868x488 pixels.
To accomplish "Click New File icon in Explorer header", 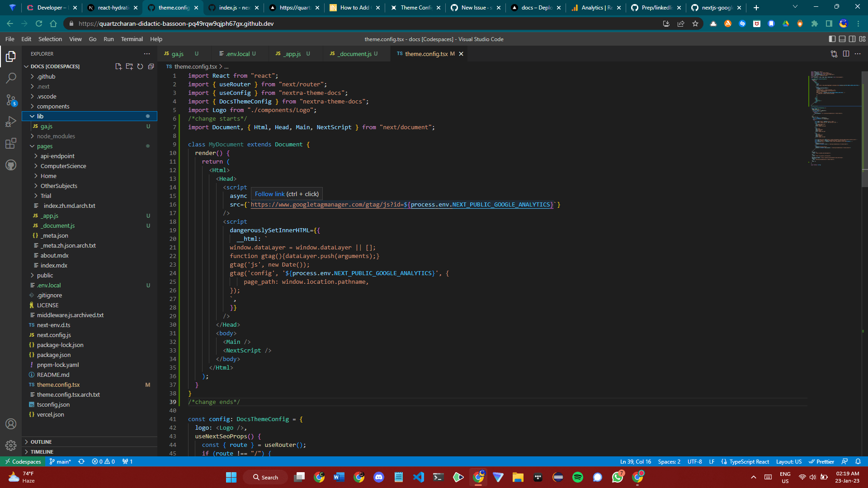I will tap(118, 66).
